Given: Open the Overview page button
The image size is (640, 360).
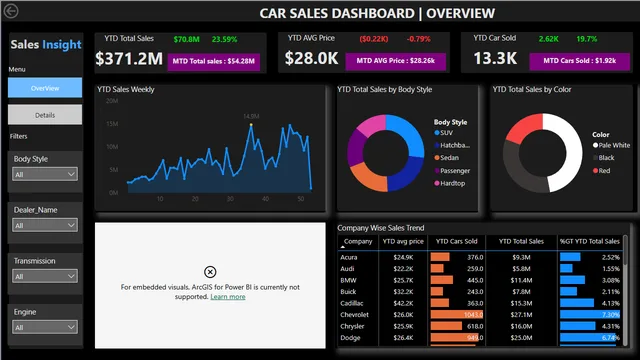Looking at the screenshot, I should click(x=45, y=88).
